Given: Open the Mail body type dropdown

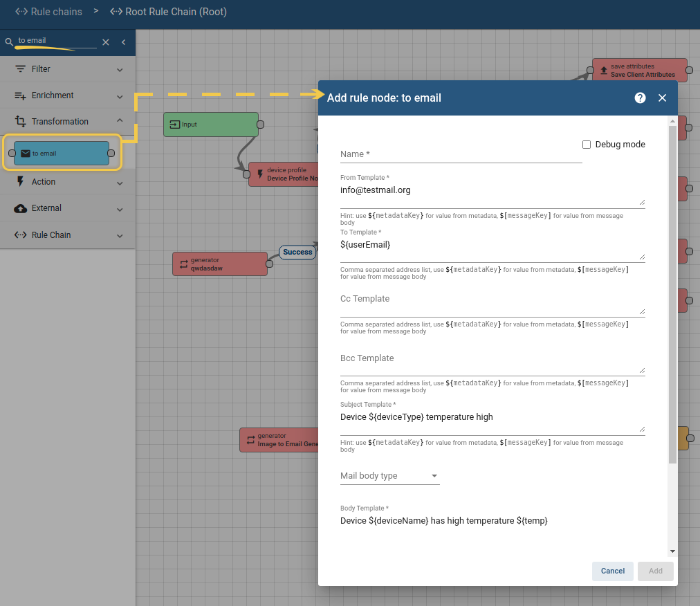Looking at the screenshot, I should [389, 476].
